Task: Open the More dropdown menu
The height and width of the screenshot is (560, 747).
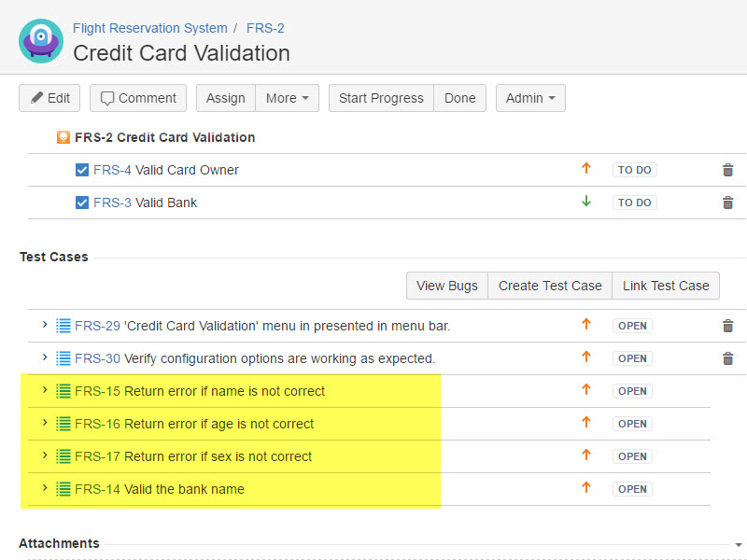Action: pos(288,98)
